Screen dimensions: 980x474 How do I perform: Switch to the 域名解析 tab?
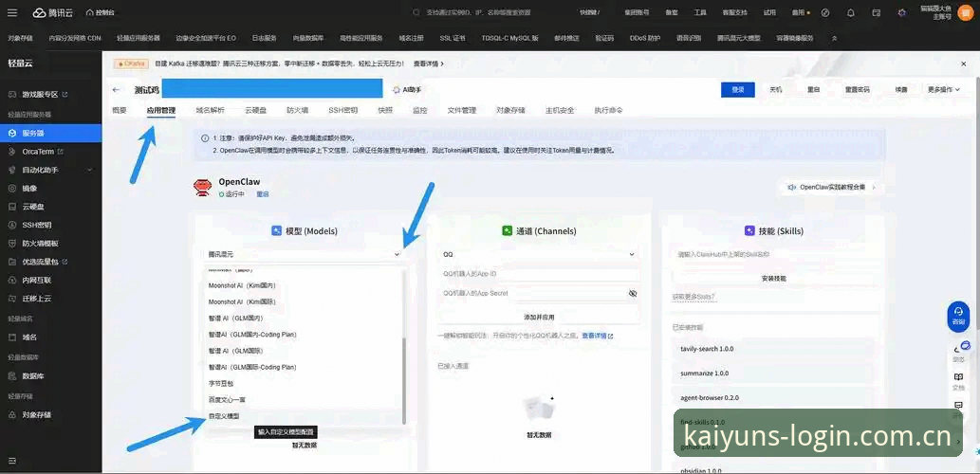click(210, 111)
